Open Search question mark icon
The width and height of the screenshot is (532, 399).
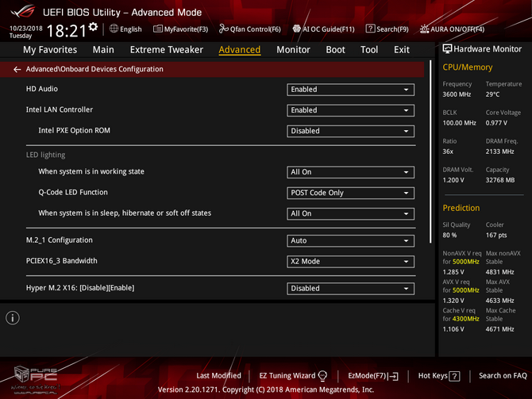[x=370, y=29]
